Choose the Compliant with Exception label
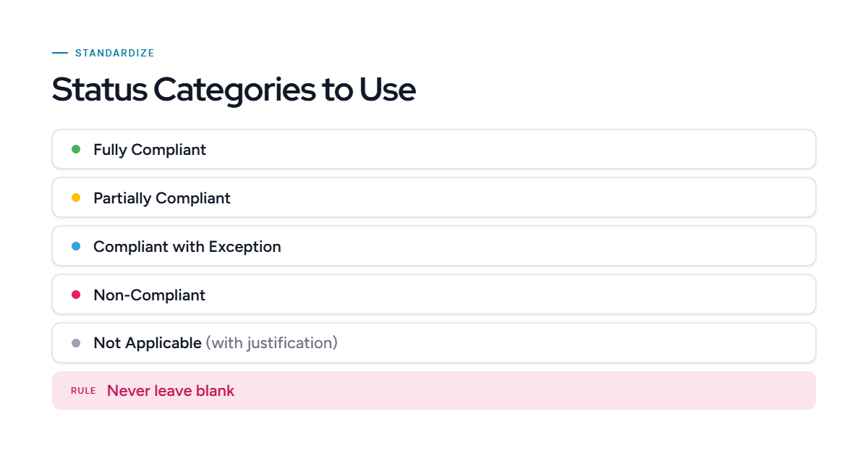 point(187,247)
